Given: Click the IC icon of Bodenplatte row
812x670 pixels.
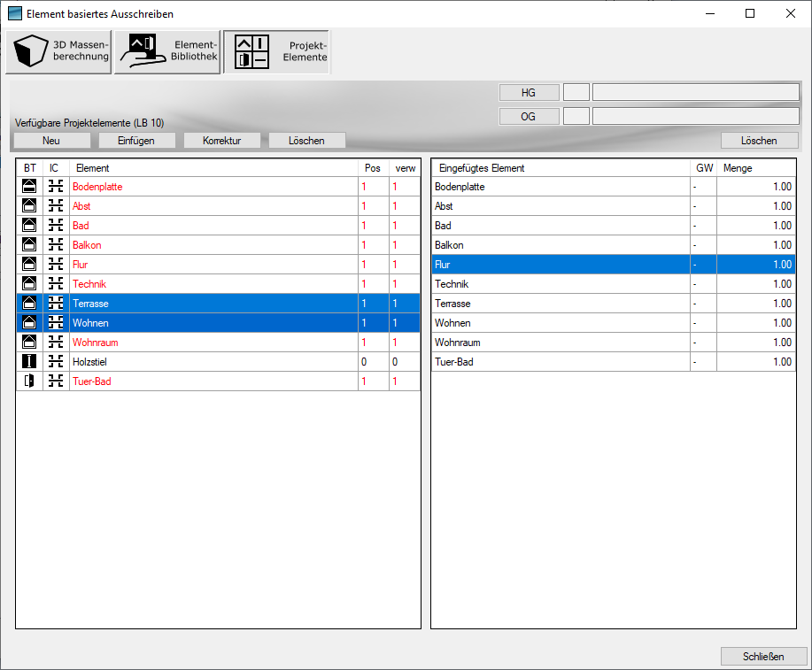Looking at the screenshot, I should 56,187.
